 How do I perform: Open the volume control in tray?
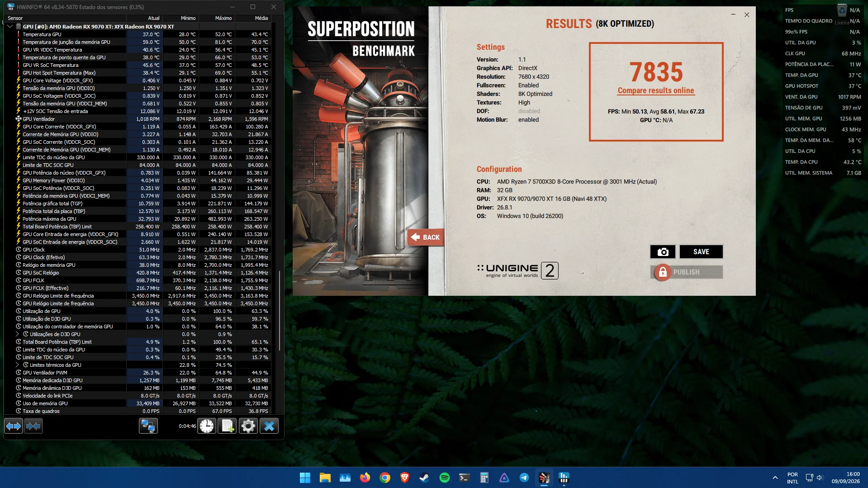point(820,478)
